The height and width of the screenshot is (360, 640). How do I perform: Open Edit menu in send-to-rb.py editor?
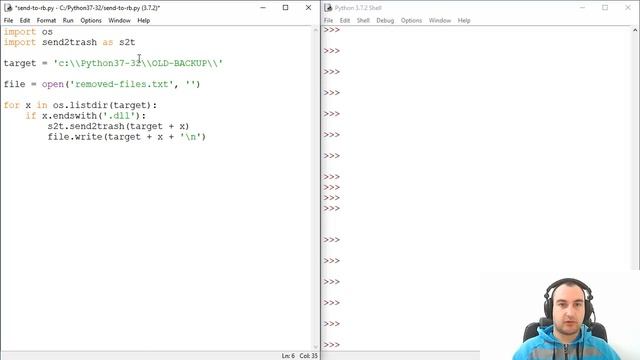25,20
